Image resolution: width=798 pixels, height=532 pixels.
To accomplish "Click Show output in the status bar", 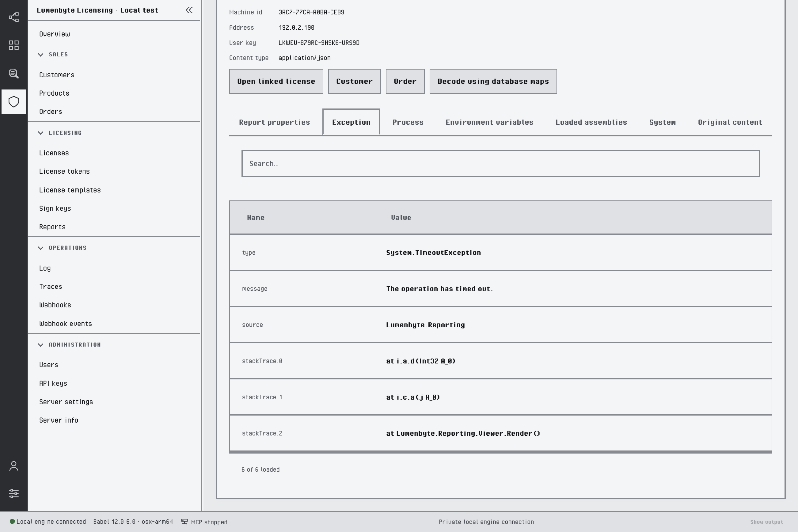I will (x=766, y=522).
